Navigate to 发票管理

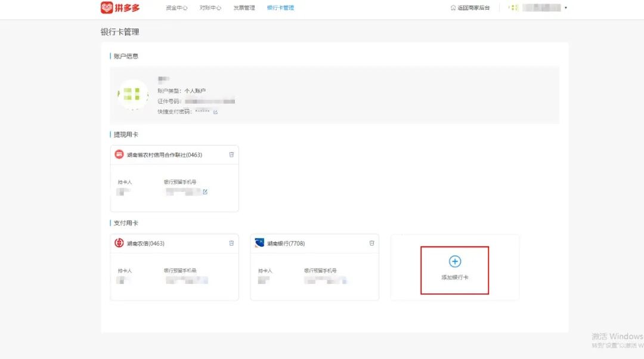[244, 8]
